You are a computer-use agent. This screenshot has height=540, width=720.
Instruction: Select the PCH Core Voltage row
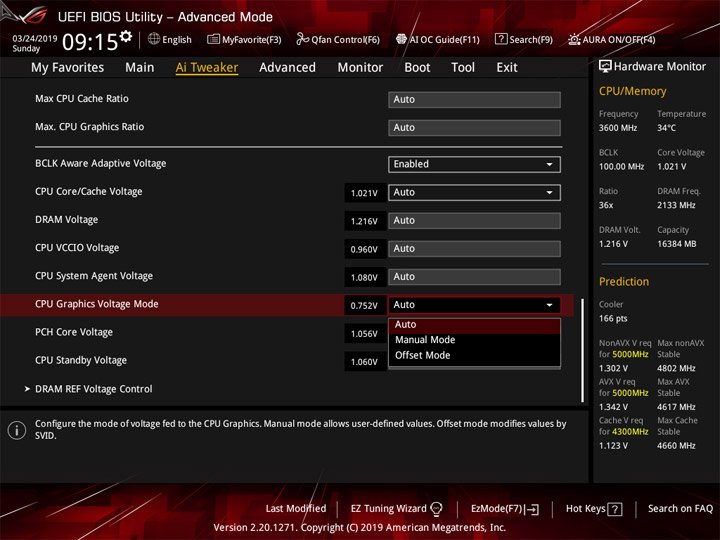(73, 332)
